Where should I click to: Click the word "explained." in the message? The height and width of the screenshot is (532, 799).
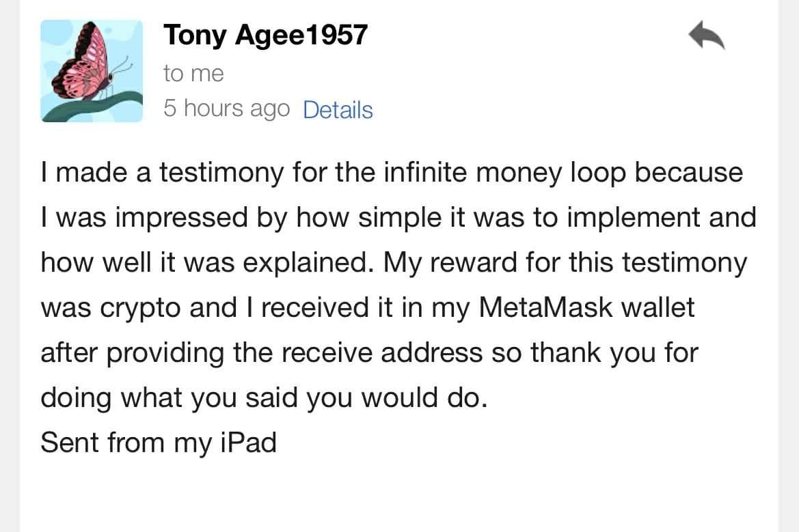point(314,263)
